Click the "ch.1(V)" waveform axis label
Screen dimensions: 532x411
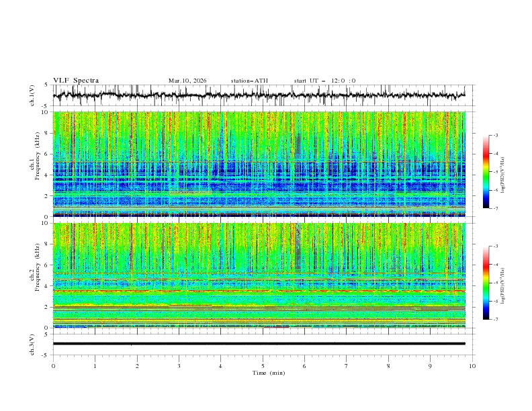click(x=32, y=95)
